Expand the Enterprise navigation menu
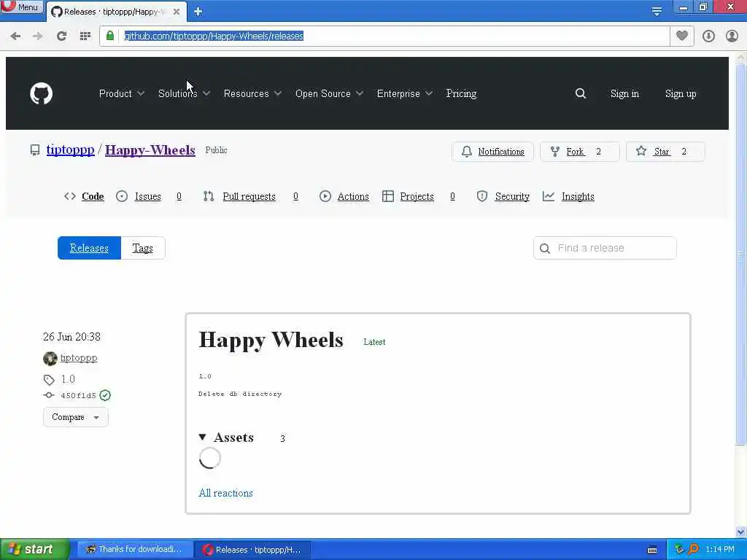 (404, 94)
